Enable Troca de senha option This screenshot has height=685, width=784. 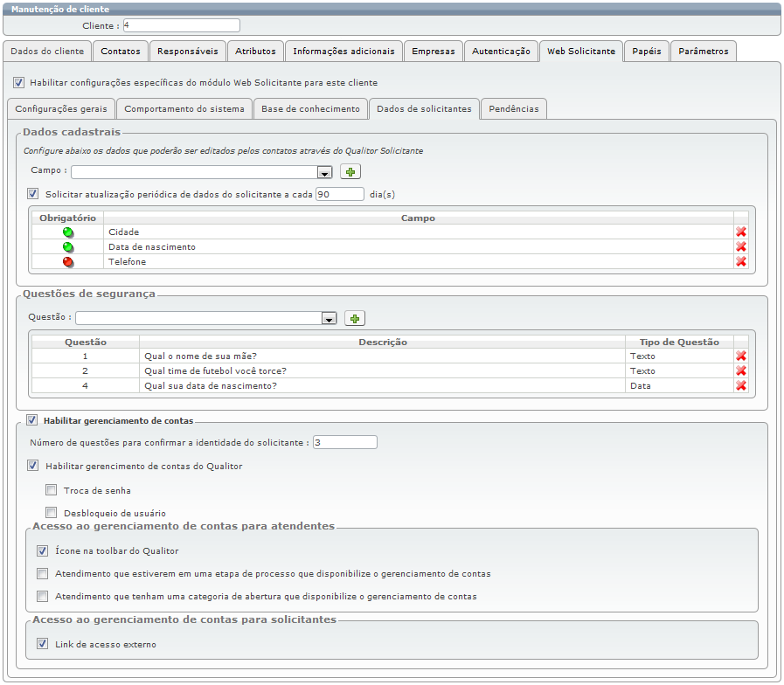coord(51,490)
